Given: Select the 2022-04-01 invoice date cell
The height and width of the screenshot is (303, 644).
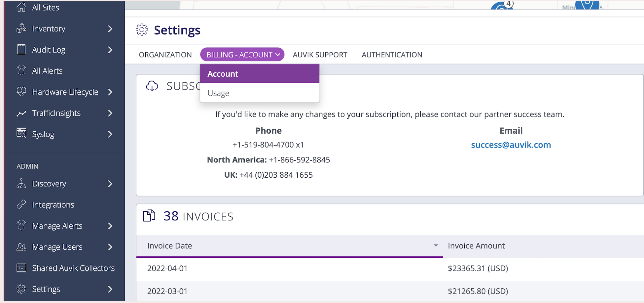Looking at the screenshot, I should tap(167, 268).
